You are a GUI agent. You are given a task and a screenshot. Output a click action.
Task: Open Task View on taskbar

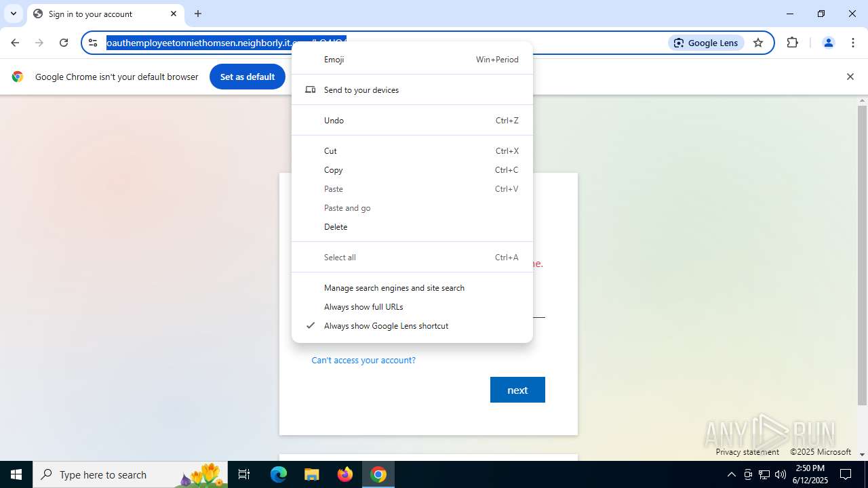point(244,474)
